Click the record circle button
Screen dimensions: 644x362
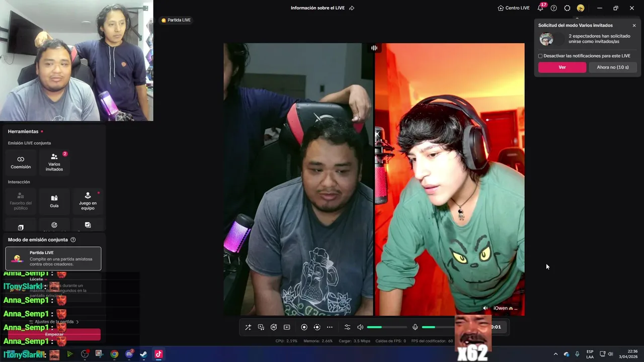[304, 327]
